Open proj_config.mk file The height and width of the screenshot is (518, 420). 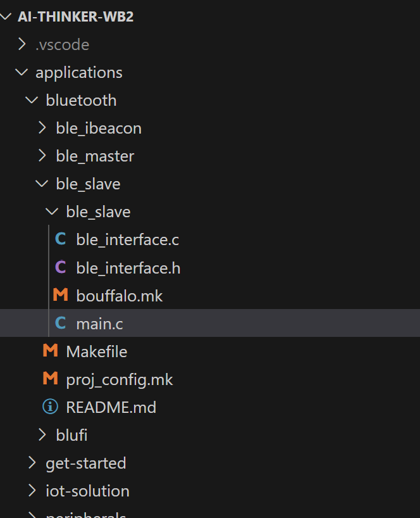tap(119, 379)
